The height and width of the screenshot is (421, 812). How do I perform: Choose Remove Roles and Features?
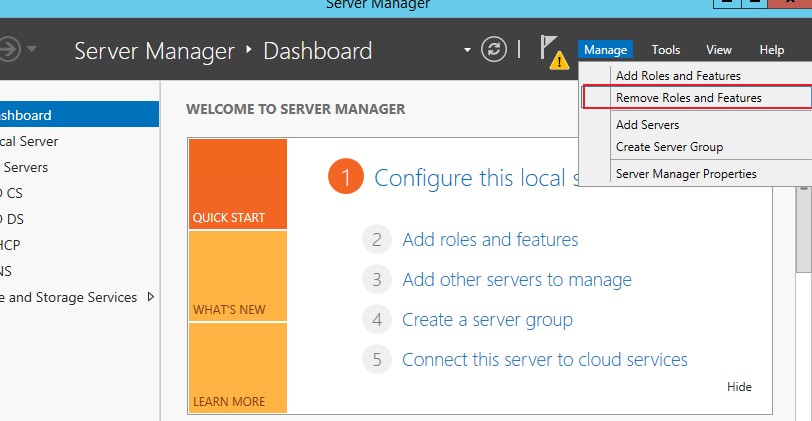pyautogui.click(x=697, y=97)
